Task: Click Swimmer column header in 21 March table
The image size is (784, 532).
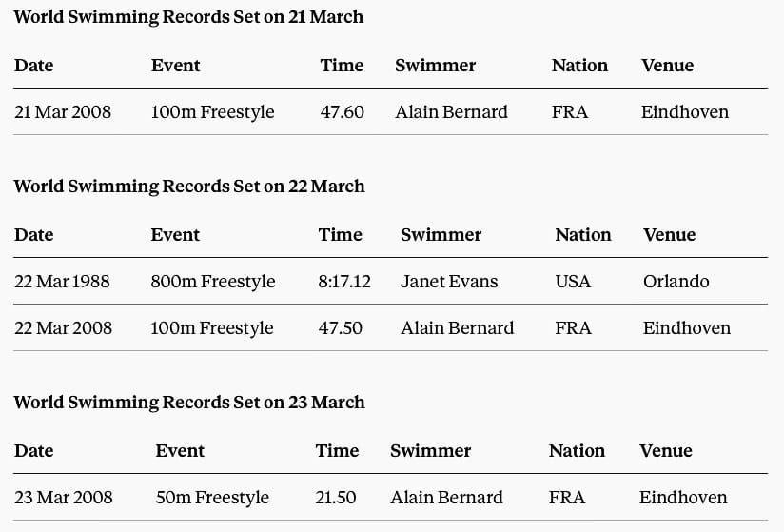Action: pos(436,66)
